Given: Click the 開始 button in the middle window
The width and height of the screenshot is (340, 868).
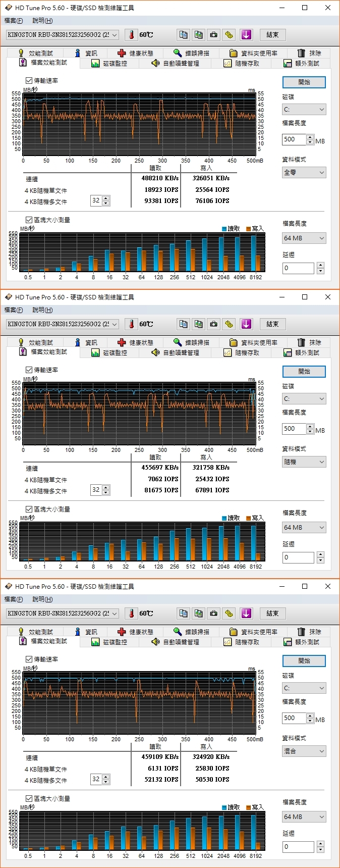Looking at the screenshot, I should click(x=304, y=372).
